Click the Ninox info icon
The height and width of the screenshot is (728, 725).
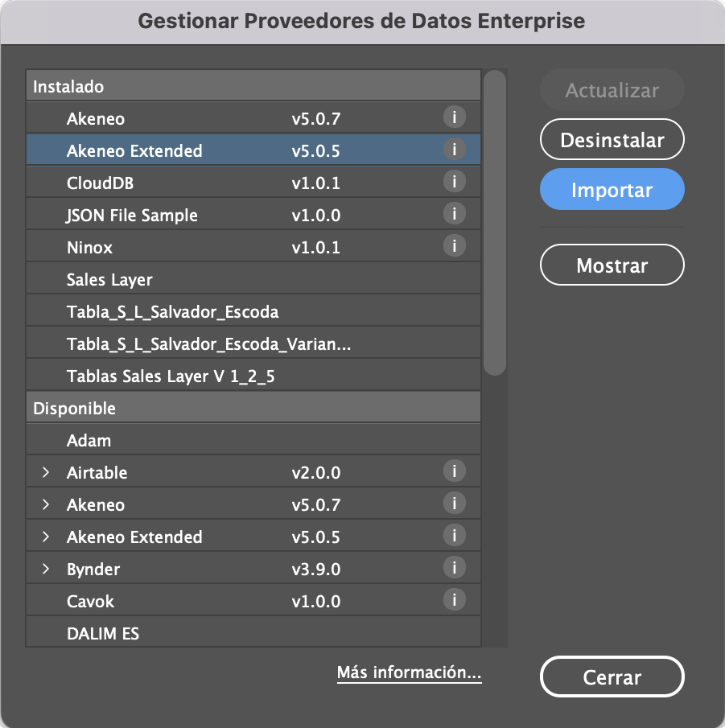point(455,246)
